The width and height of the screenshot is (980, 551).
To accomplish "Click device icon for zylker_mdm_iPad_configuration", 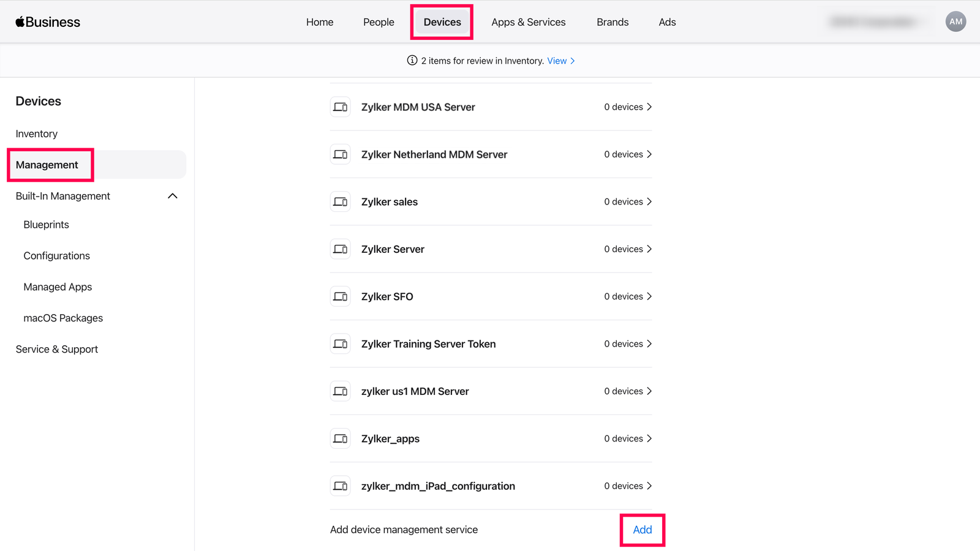I will 341,486.
